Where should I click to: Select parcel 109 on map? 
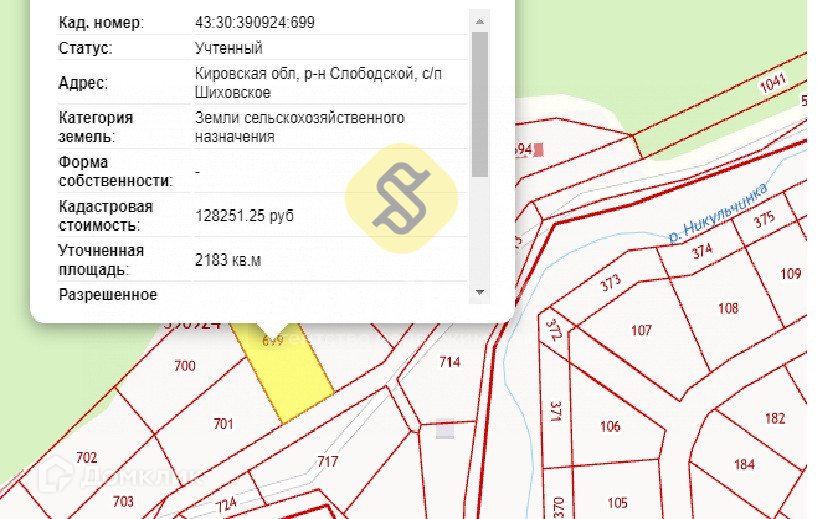click(790, 274)
